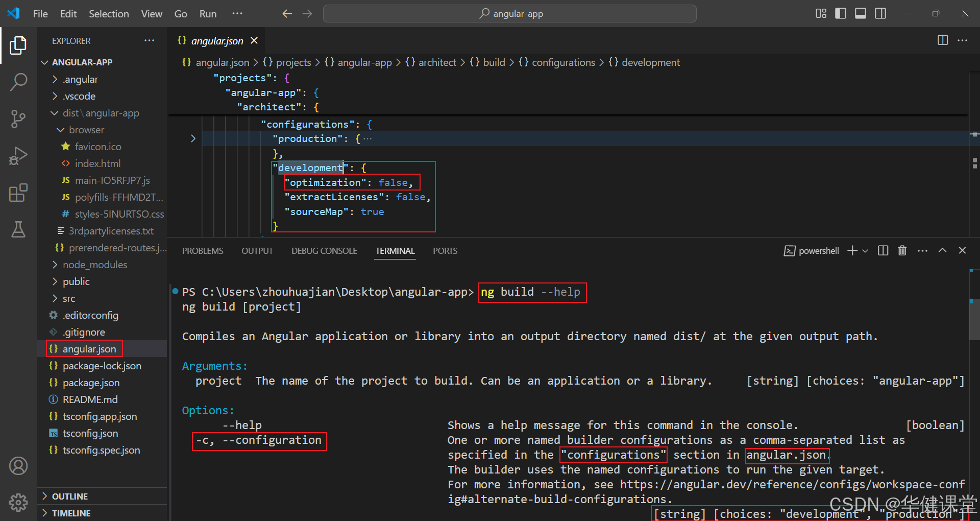Open tsconfig.app.json file
The height and width of the screenshot is (521, 980).
102,416
